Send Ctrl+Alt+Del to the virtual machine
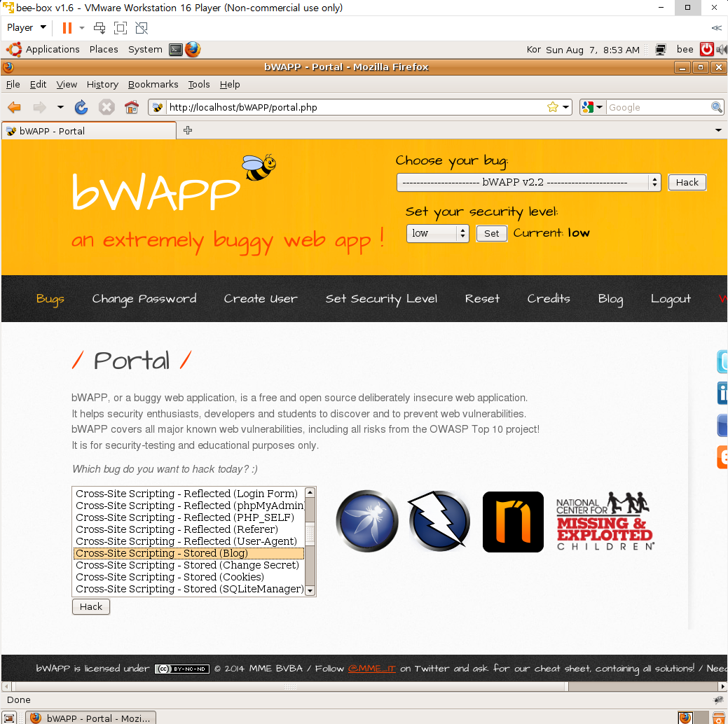This screenshot has width=728, height=724. click(99, 28)
